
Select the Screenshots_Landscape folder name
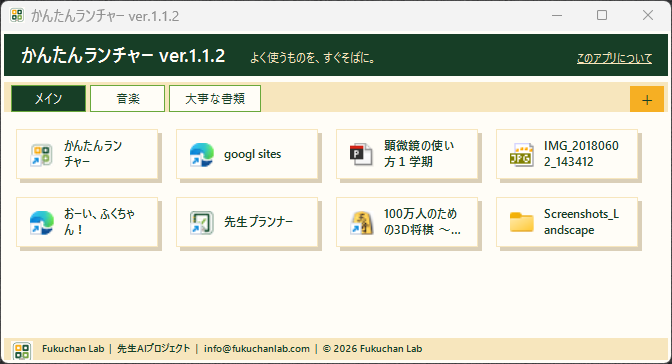click(581, 222)
